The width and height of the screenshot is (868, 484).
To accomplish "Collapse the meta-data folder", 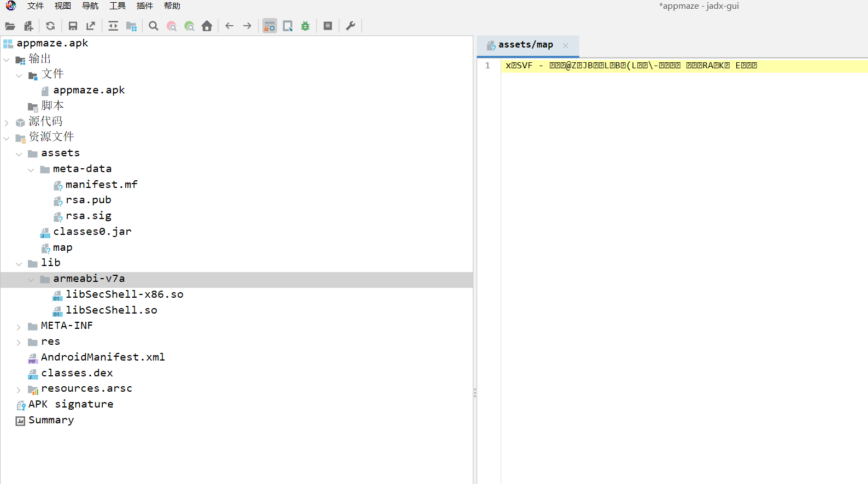I will pyautogui.click(x=31, y=170).
